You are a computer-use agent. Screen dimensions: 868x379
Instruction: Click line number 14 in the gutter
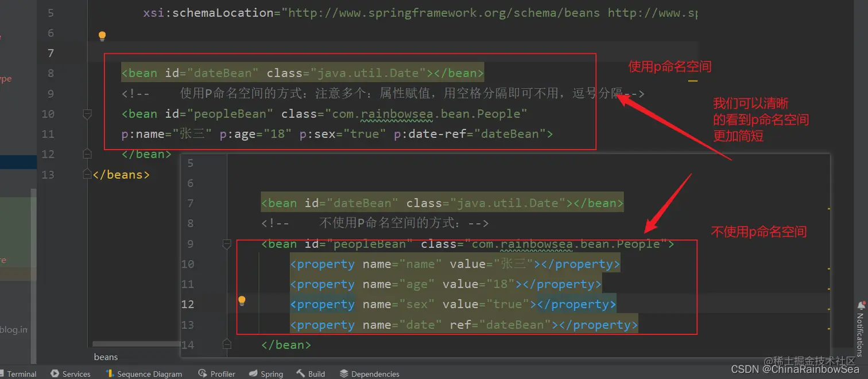pyautogui.click(x=188, y=345)
